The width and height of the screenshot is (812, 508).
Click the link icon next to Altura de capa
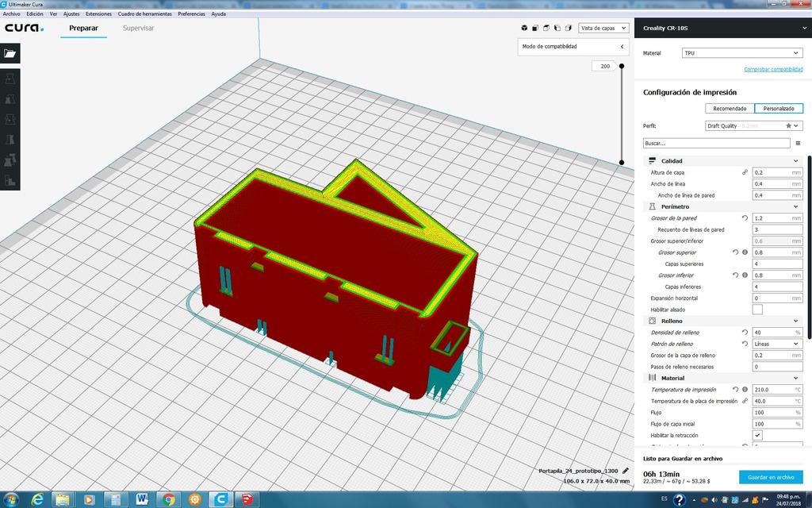(745, 172)
